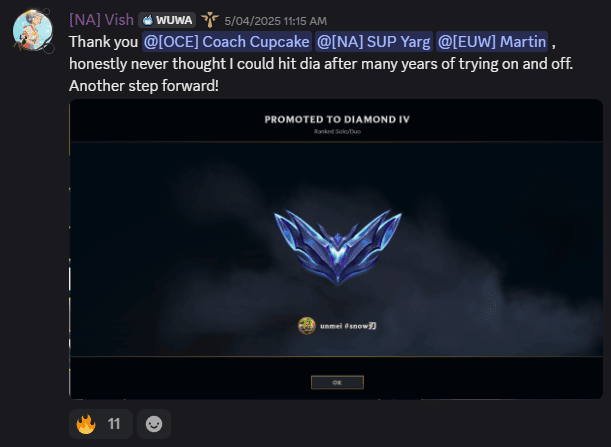Click the gold winged role icon

210,20
